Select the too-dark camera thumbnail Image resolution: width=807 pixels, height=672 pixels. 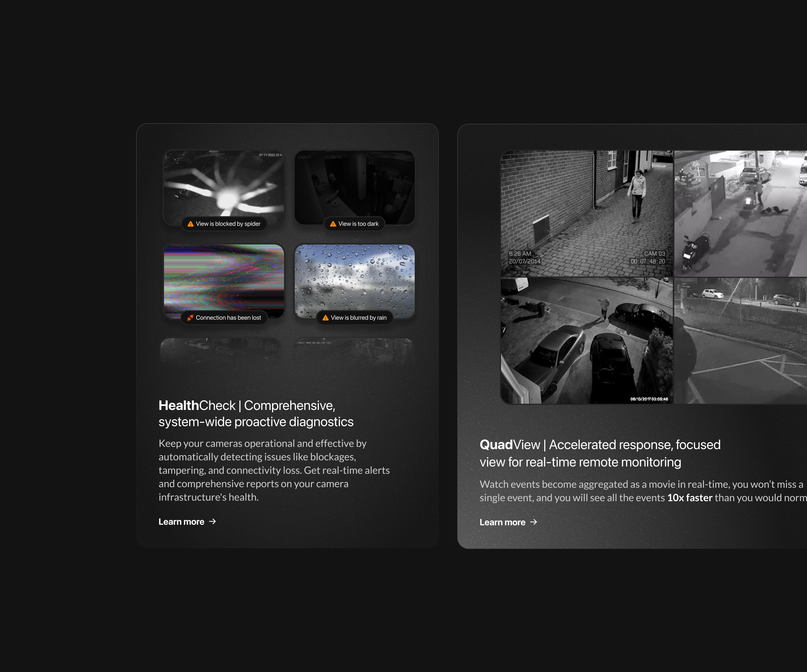(x=355, y=187)
